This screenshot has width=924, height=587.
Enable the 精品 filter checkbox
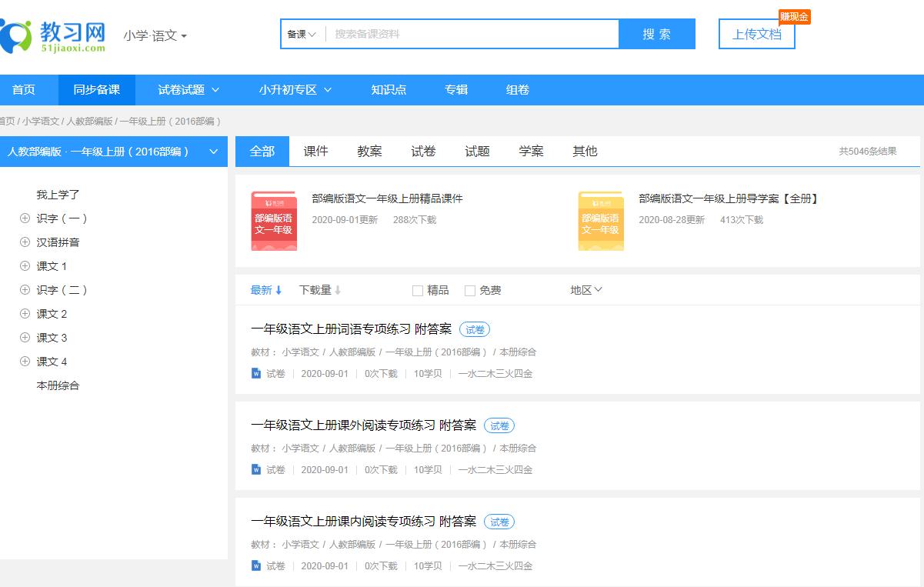(x=418, y=290)
